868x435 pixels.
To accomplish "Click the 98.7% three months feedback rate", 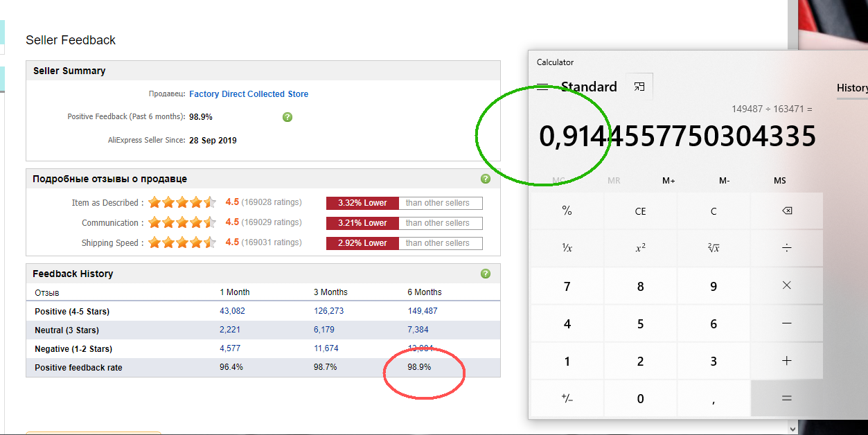I will (326, 367).
